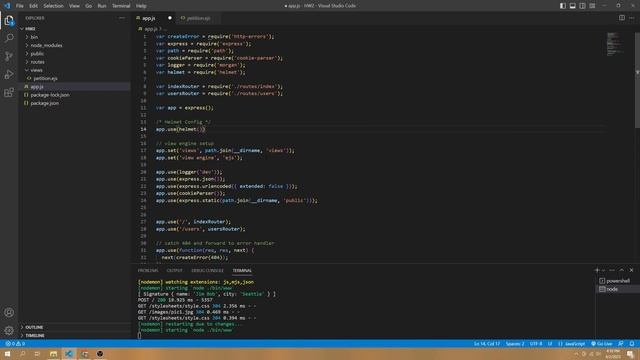This screenshot has width=640, height=360.
Task: Switch to the DEBUG CONSOLE tab
Action: (x=207, y=271)
